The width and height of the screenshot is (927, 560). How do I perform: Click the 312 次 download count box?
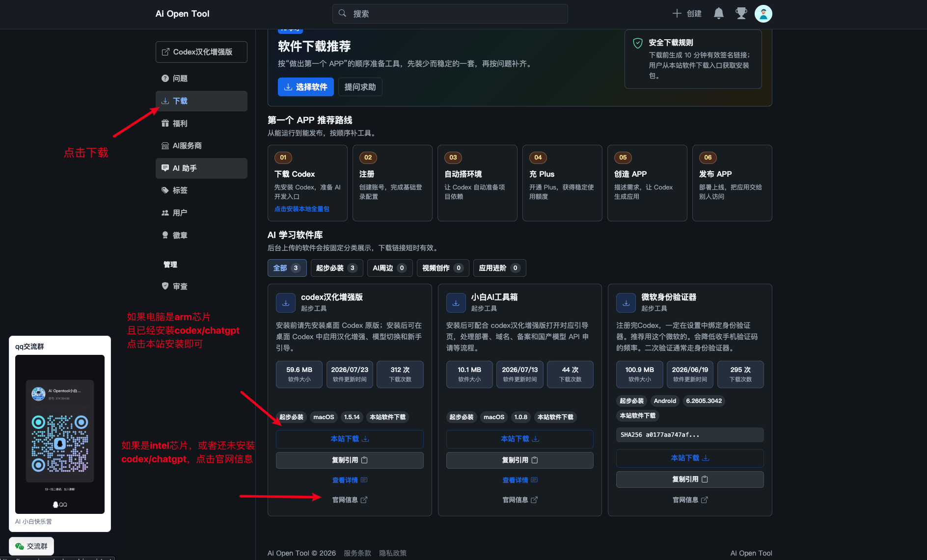click(x=400, y=374)
